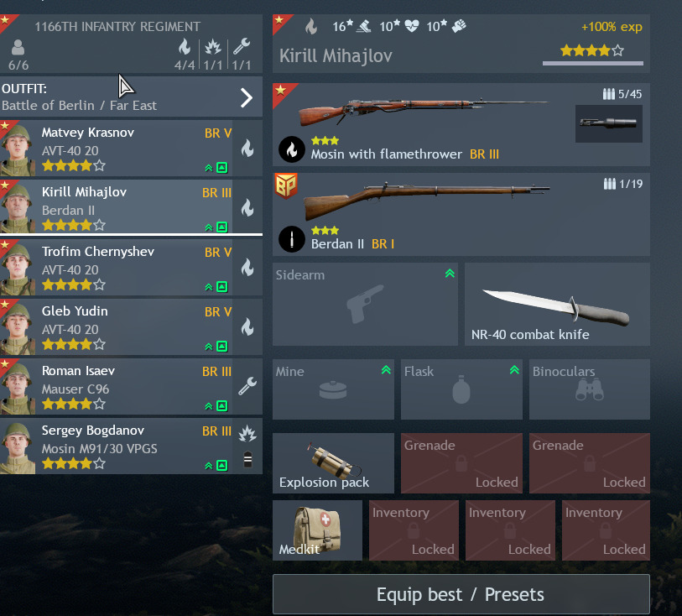Open the Medkit inventory slot
Image resolution: width=682 pixels, height=616 pixels.
point(317,530)
